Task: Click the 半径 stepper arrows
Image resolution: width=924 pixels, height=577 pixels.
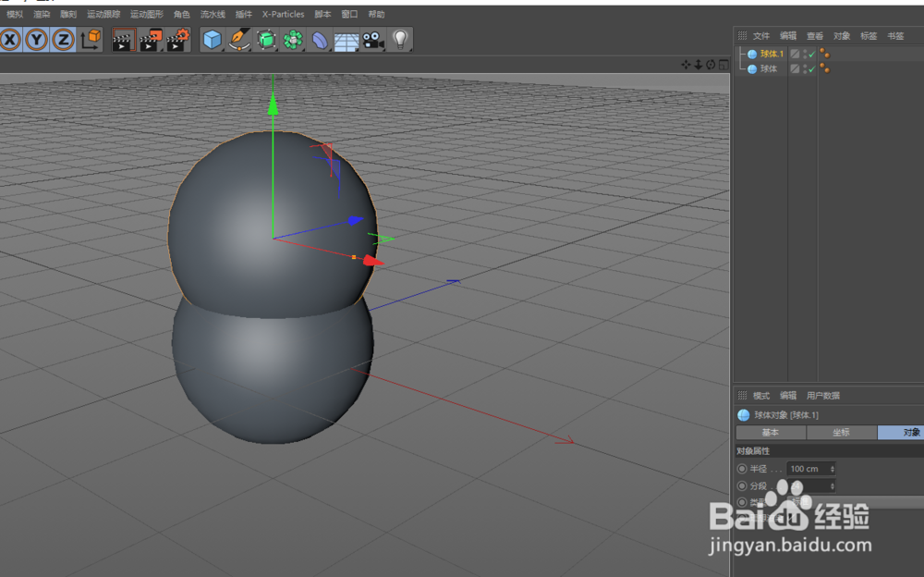Action: 833,469
